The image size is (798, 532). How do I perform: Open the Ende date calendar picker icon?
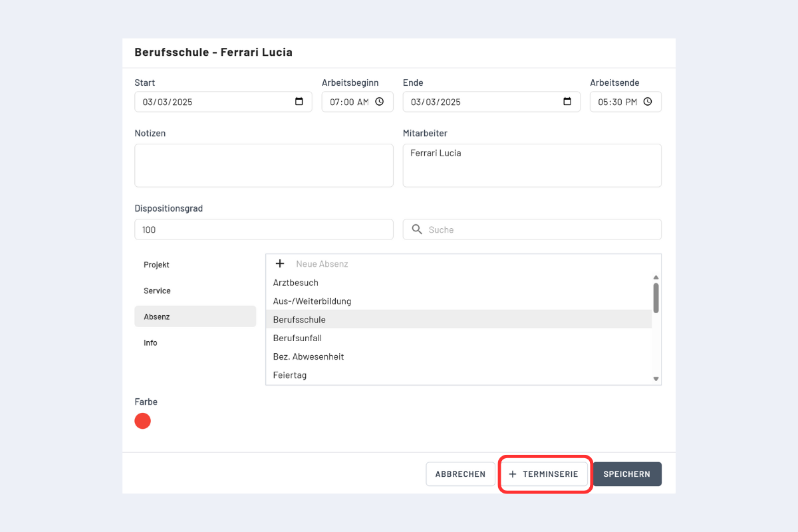coord(567,102)
